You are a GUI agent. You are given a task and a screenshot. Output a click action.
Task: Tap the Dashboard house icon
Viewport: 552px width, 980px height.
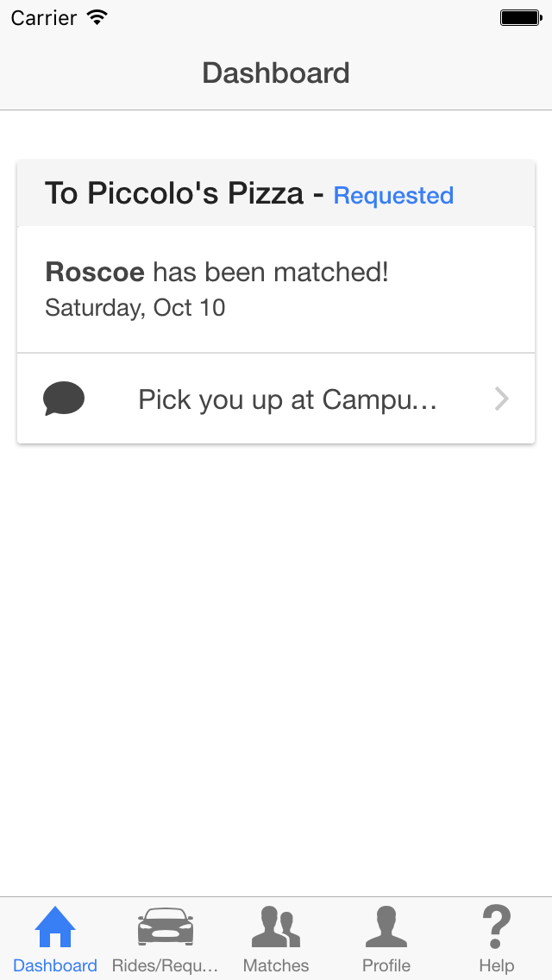point(55,927)
